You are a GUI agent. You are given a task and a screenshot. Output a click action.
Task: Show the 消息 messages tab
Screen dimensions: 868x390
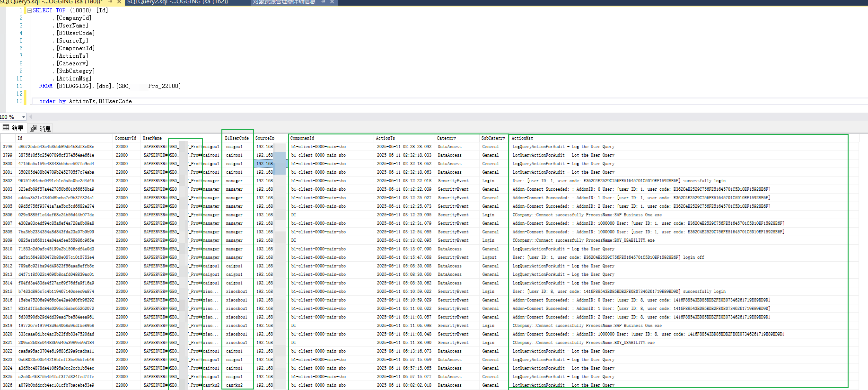[x=40, y=128]
